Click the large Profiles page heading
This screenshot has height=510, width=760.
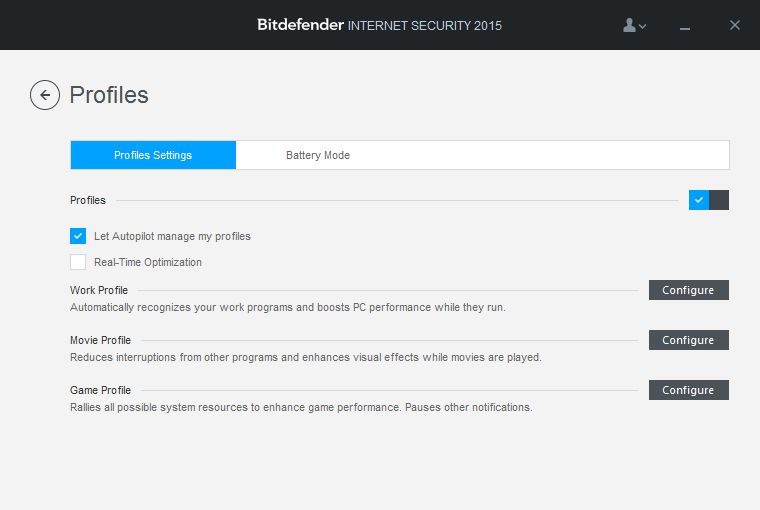(109, 95)
